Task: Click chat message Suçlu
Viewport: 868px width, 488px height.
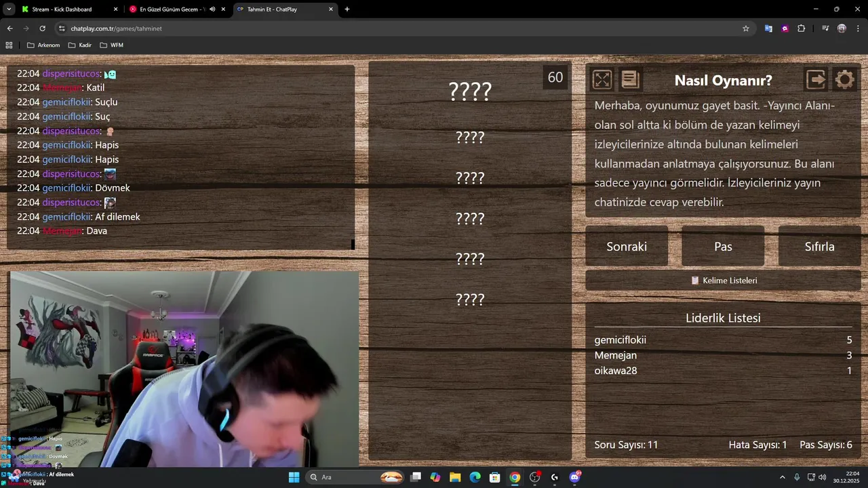Action: [x=106, y=102]
